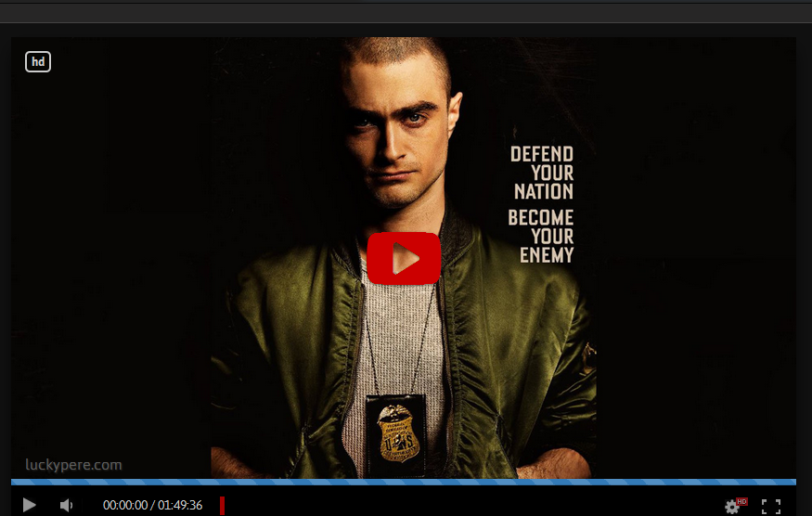Click the red volume level marker
This screenshot has height=516, width=812.
[x=222, y=506]
